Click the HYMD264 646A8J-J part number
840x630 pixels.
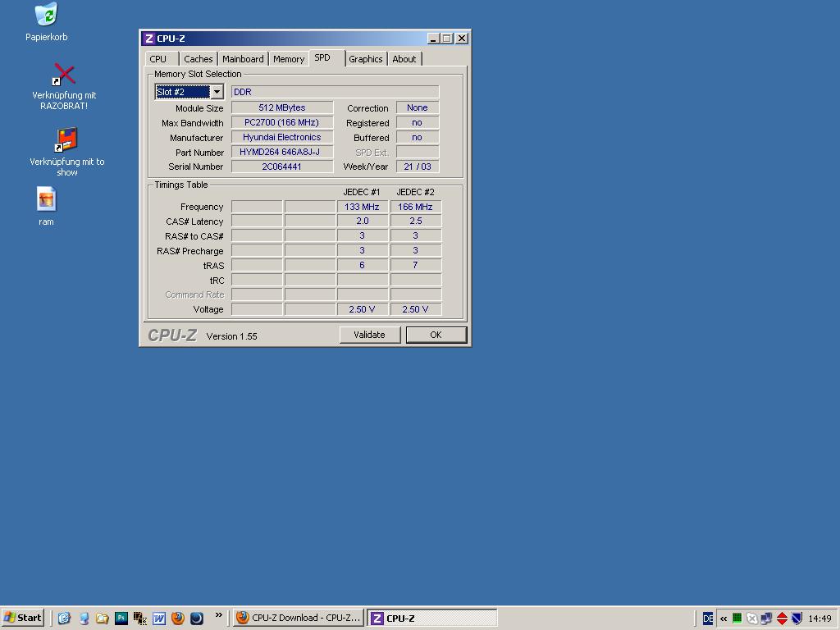[282, 152]
